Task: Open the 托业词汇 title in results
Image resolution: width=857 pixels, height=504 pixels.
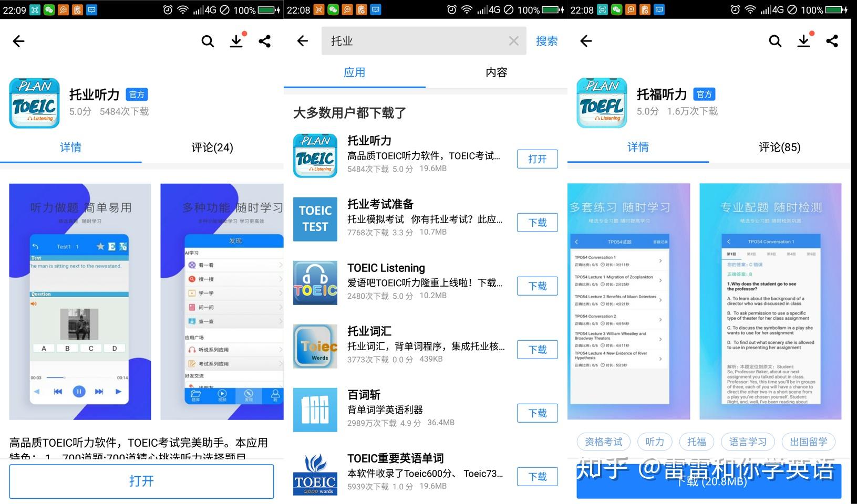Action: (369, 331)
